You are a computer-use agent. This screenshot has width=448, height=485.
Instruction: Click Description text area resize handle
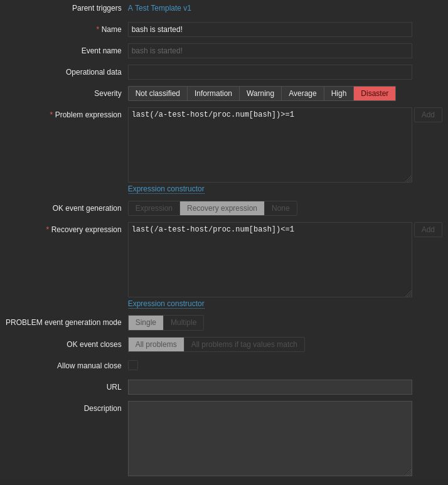(408, 472)
